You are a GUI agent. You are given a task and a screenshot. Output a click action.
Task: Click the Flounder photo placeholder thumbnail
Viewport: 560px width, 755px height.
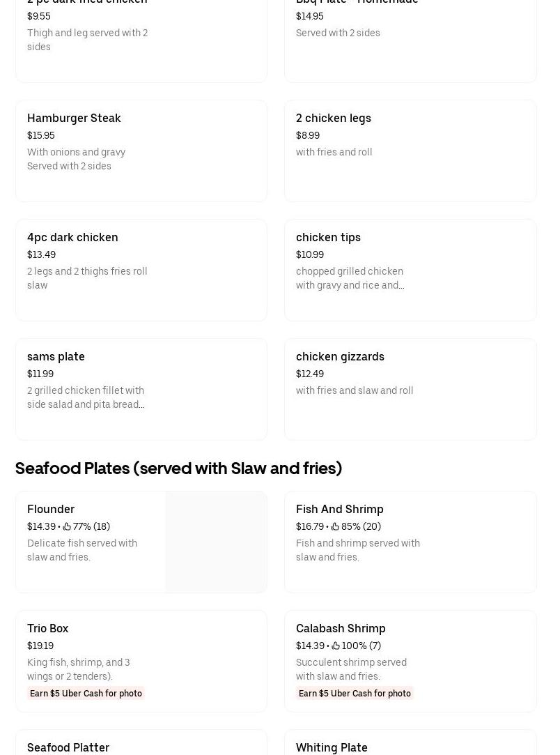[x=216, y=542]
